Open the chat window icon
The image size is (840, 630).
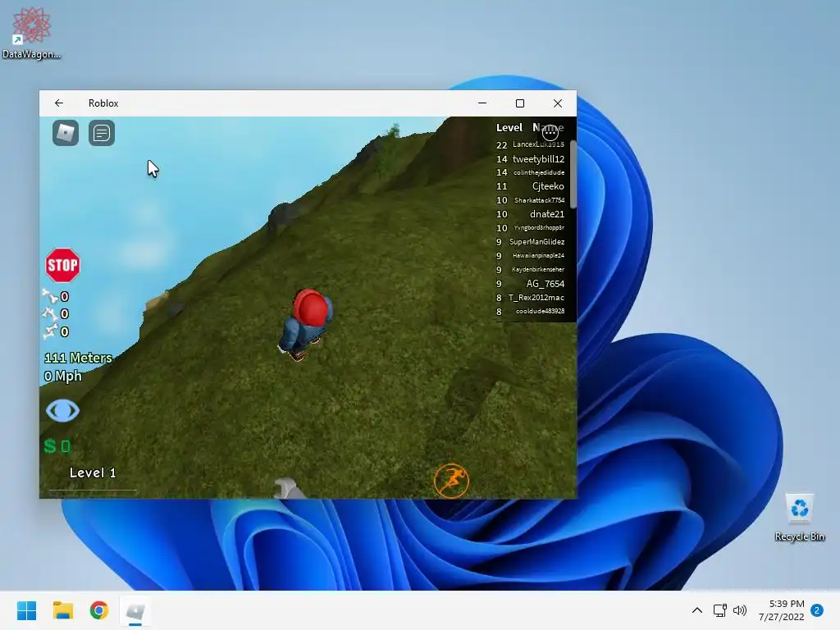(x=101, y=133)
